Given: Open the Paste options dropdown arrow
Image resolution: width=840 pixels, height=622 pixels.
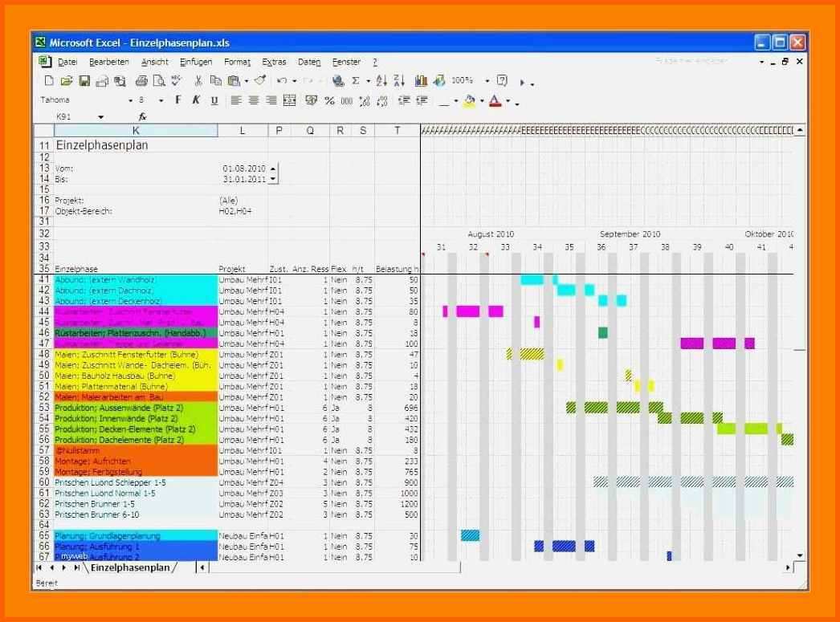Looking at the screenshot, I should [246, 81].
